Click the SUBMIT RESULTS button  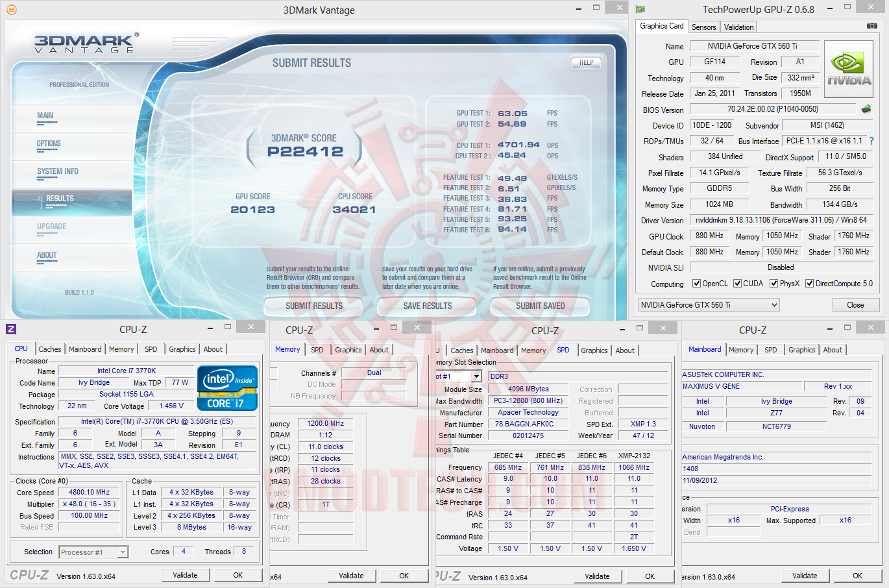click(x=314, y=306)
